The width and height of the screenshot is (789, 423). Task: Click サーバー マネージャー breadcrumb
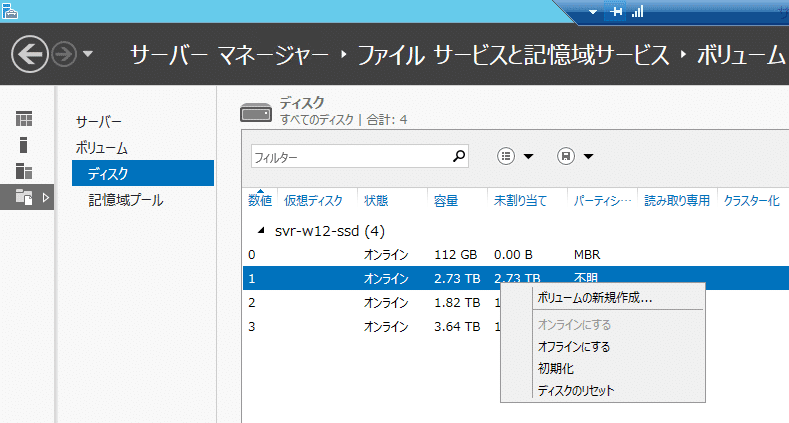coord(229,55)
